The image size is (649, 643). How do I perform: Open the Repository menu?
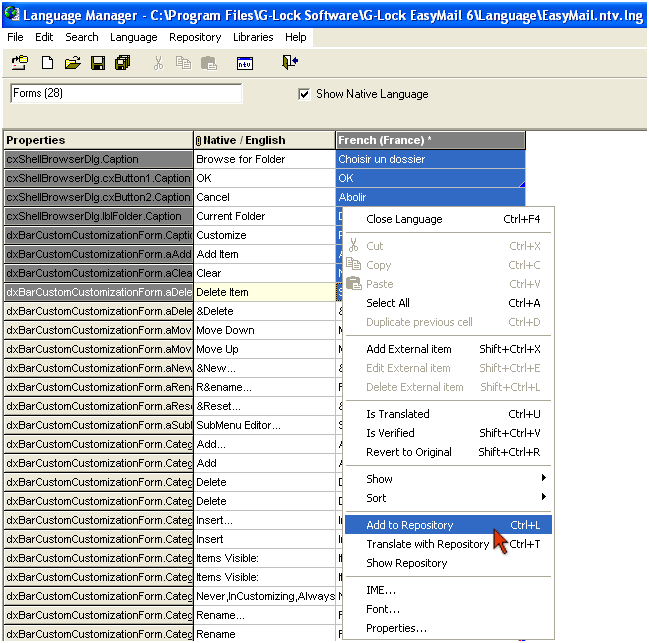point(195,37)
